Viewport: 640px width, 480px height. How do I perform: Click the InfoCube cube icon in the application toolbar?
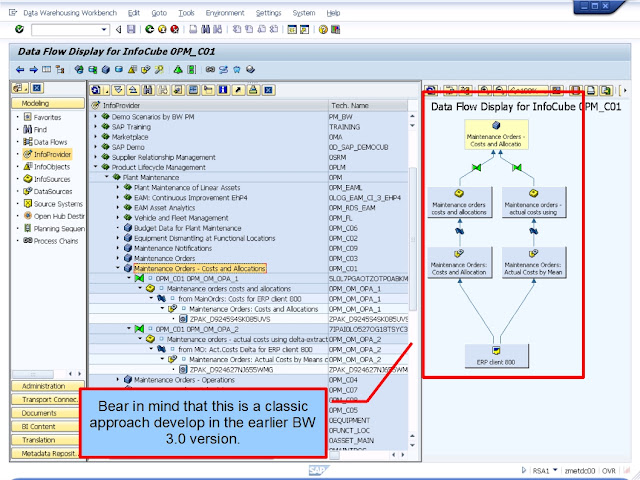[x=106, y=70]
